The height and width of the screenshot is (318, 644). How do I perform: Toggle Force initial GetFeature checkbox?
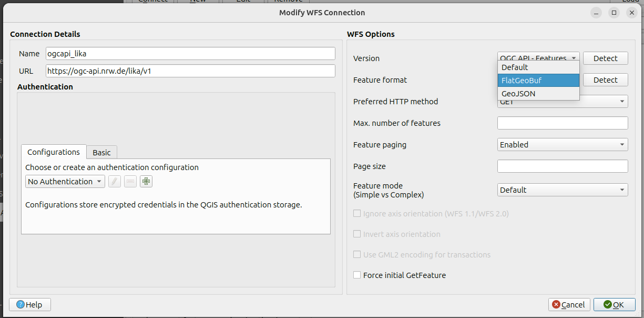click(357, 275)
